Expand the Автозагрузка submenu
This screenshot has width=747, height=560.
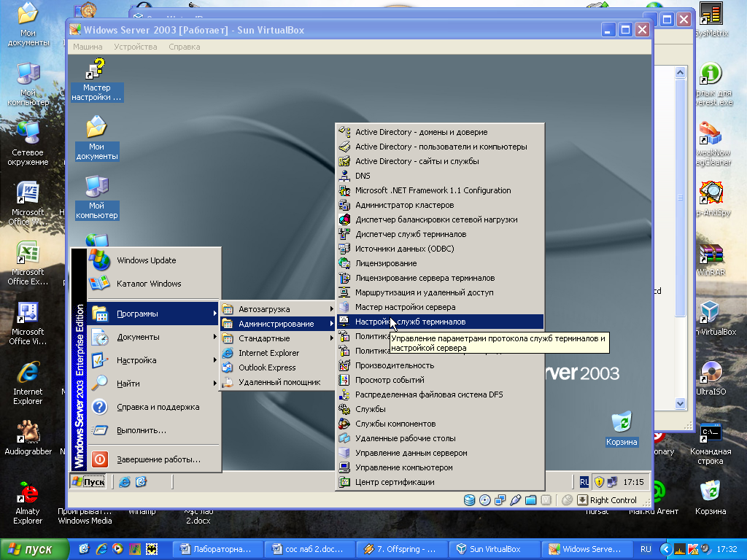[277, 309]
